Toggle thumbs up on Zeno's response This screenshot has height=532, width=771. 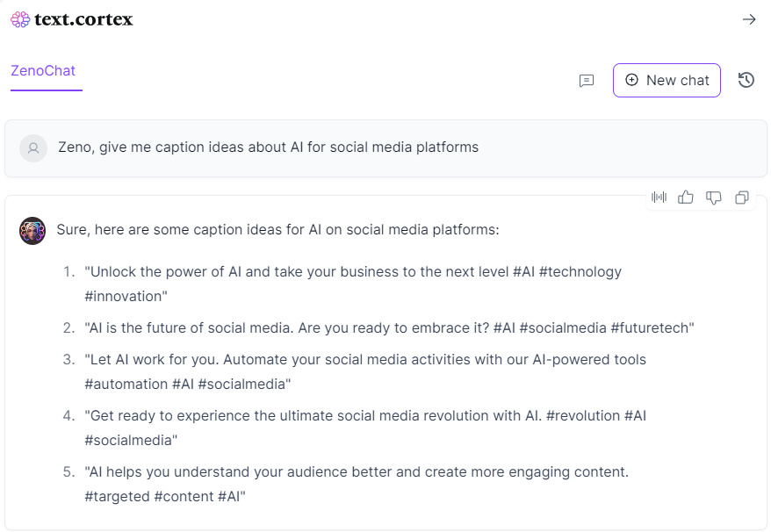[686, 198]
